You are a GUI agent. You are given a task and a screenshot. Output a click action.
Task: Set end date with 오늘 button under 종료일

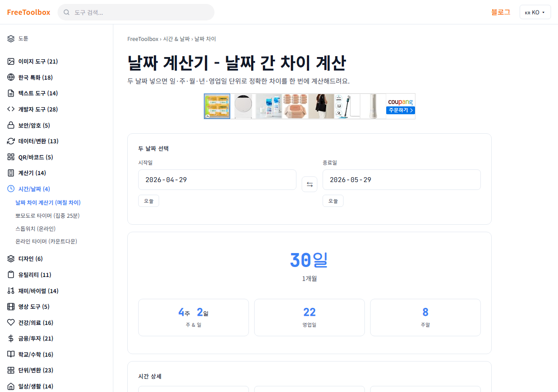(333, 201)
